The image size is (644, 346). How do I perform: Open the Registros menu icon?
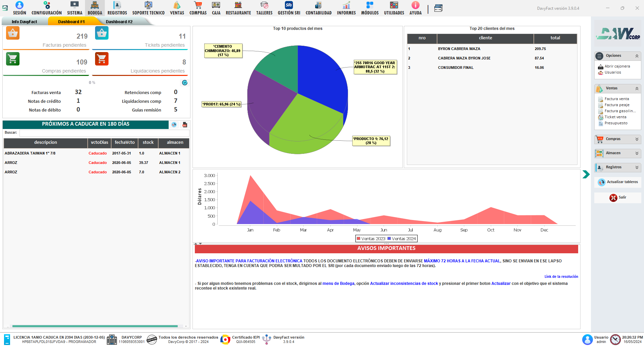[x=117, y=5]
